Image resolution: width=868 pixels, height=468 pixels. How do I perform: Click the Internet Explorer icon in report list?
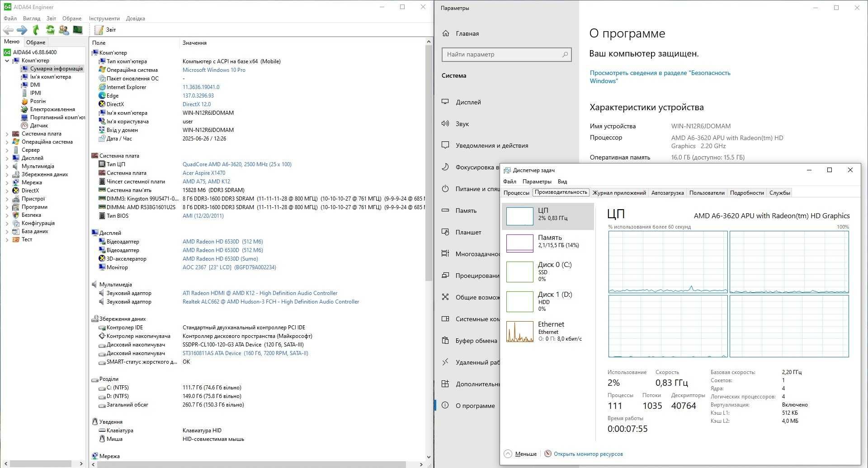coord(102,87)
